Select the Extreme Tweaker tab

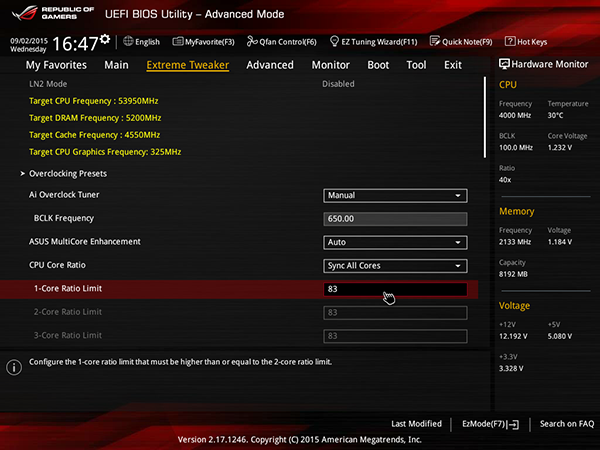click(188, 65)
